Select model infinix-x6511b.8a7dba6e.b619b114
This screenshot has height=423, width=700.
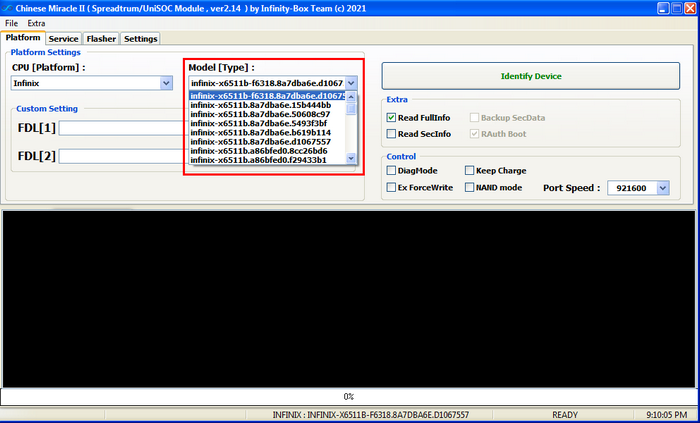click(267, 133)
